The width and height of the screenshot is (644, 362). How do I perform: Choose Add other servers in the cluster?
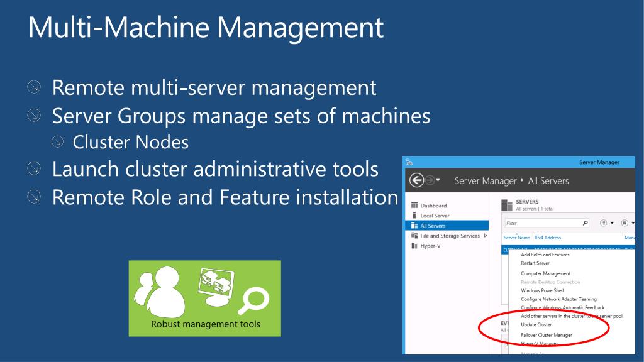572,316
